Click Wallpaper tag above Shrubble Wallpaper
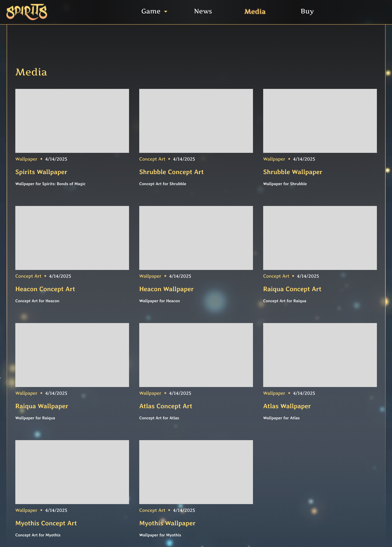The height and width of the screenshot is (547, 392). tap(274, 159)
